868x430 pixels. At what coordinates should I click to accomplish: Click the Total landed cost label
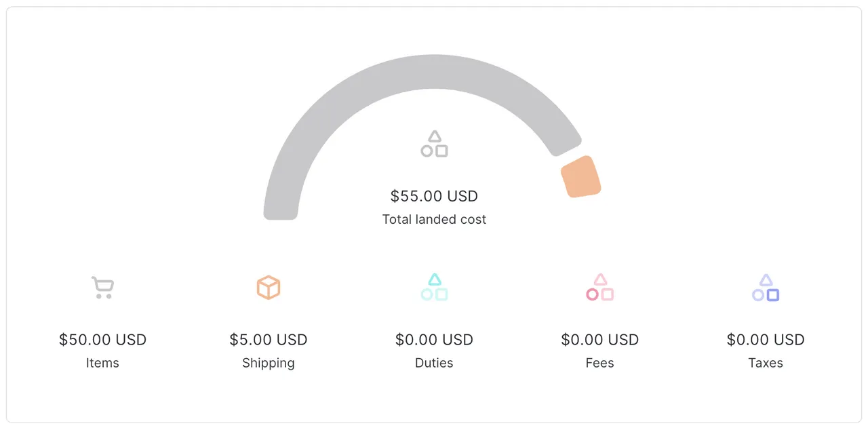tap(434, 219)
